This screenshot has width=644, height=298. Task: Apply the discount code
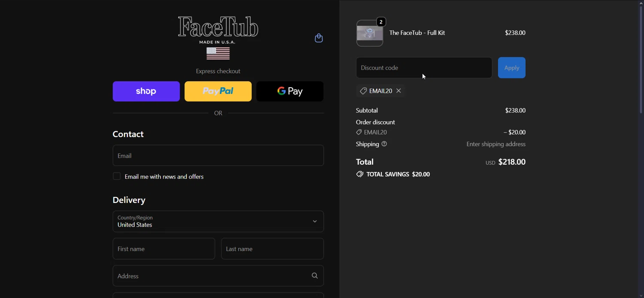[512, 68]
